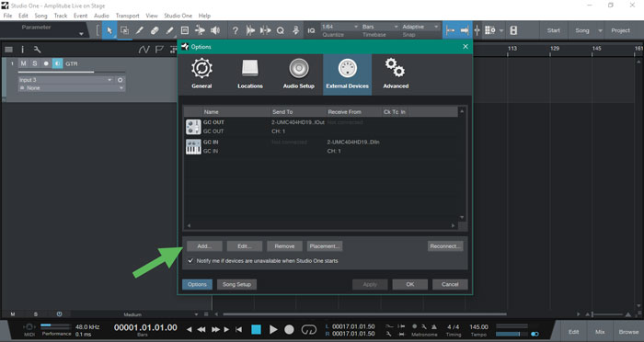Open the Inspector 'i' icon

click(23, 50)
